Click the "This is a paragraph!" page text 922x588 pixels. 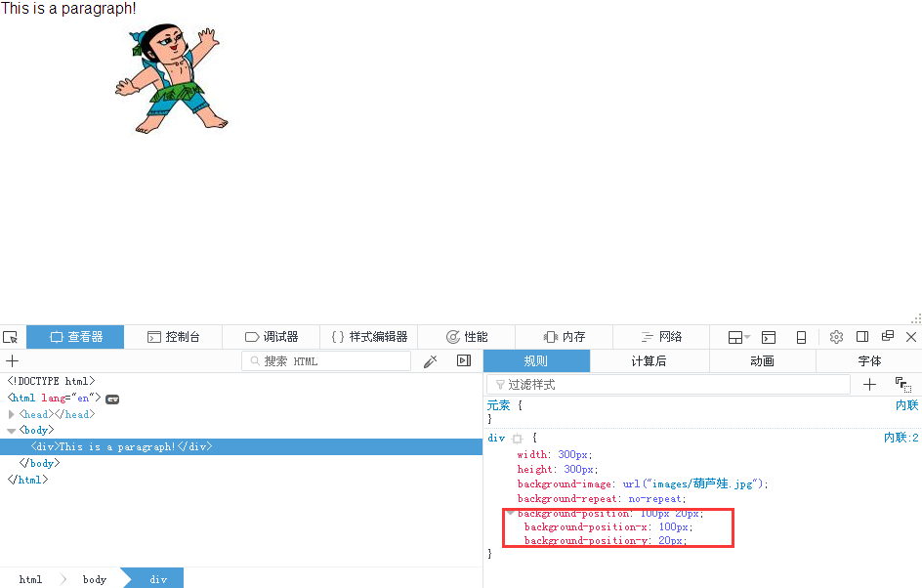tap(68, 9)
